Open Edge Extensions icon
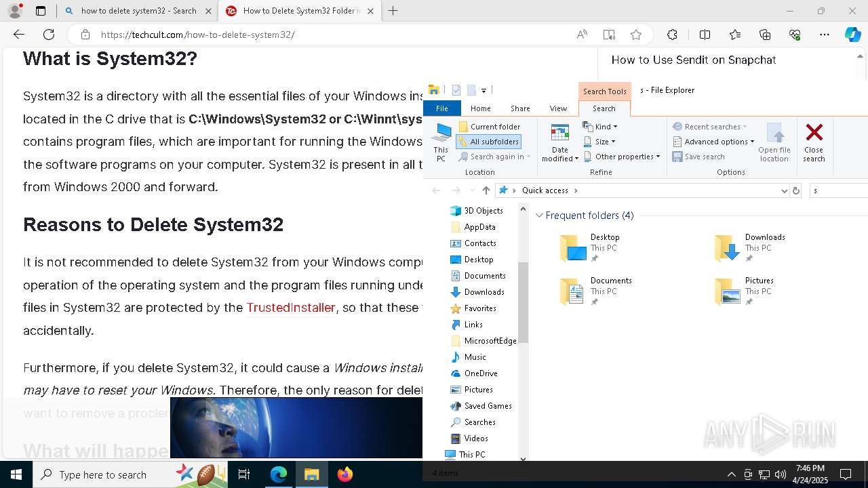Viewport: 868px width, 488px height. tap(672, 35)
